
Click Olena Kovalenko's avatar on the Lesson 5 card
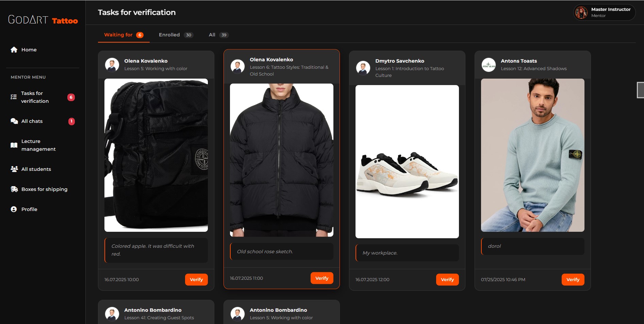click(112, 65)
